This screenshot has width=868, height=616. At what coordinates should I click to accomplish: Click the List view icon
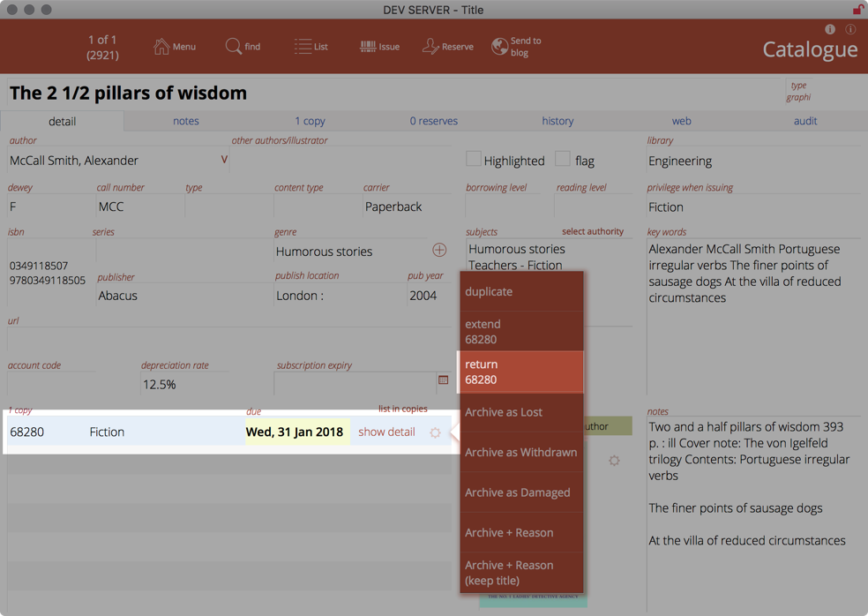point(303,47)
